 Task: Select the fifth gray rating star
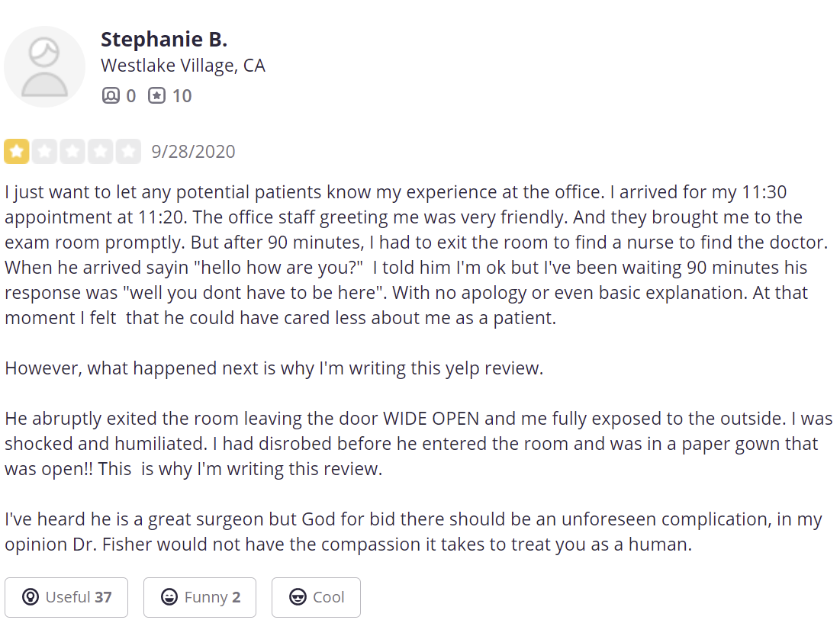tap(128, 152)
